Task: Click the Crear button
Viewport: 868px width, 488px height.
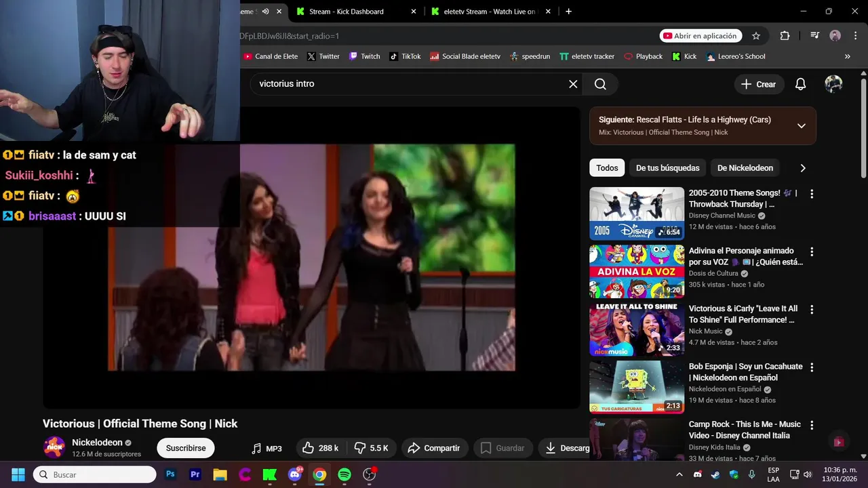Action: [x=759, y=84]
